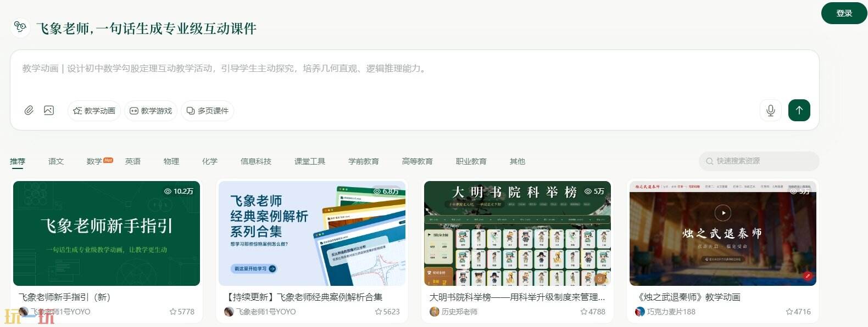
Task: Switch to the 信息科技 tab
Action: point(256,161)
